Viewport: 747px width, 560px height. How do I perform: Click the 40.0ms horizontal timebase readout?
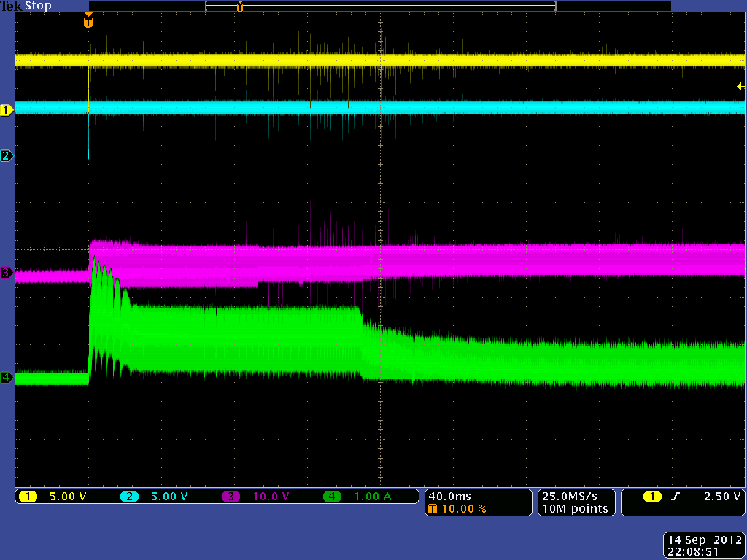coord(449,497)
